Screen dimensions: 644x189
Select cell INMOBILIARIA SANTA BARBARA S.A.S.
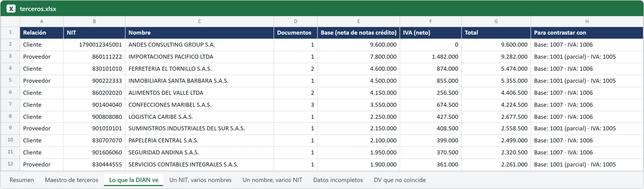coord(199,81)
